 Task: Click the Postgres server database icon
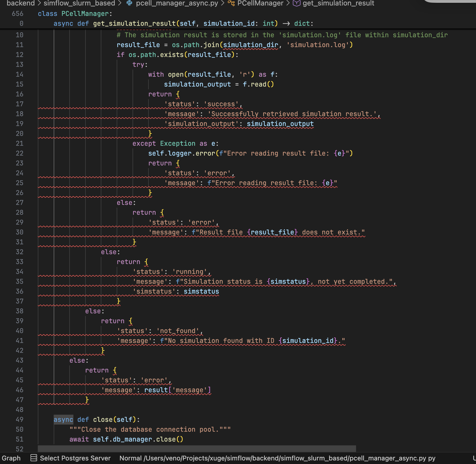[34, 458]
